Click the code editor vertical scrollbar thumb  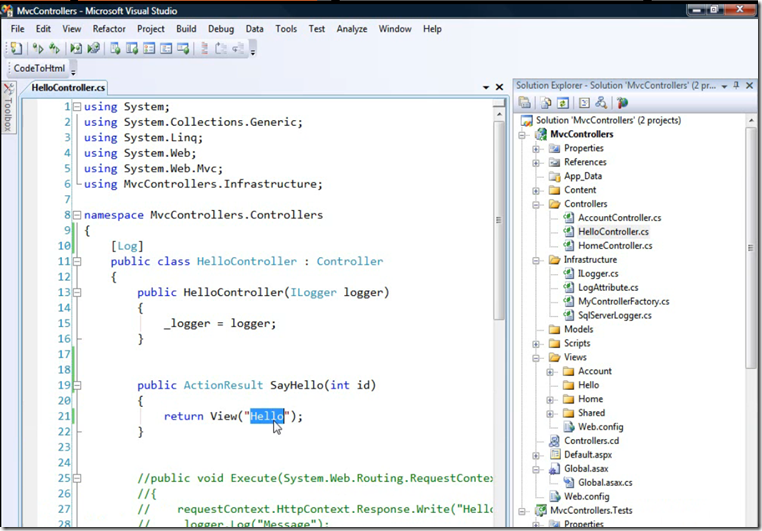point(499,220)
